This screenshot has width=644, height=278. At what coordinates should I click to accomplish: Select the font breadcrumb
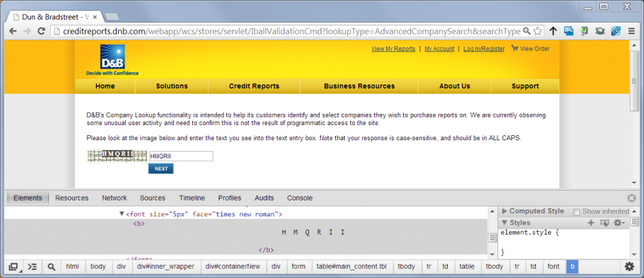coord(553,267)
